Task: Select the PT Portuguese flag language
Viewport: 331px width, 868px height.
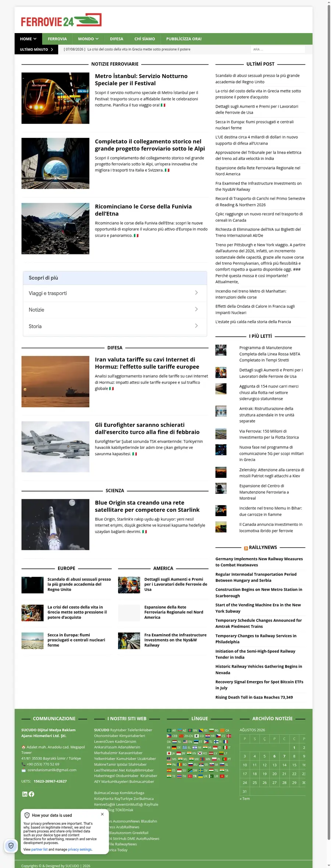Action: coord(226,759)
